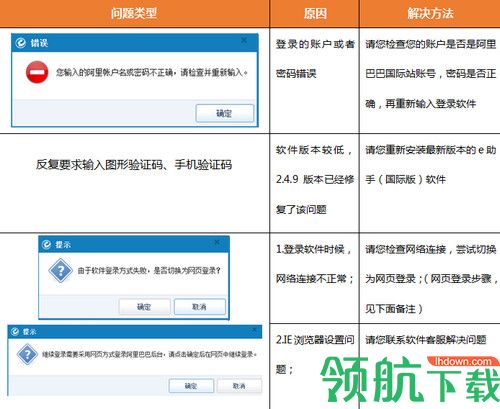This screenshot has height=409, width=500.
Task: Click the text 请您联系软件客服解决问题
Action: pos(426,340)
